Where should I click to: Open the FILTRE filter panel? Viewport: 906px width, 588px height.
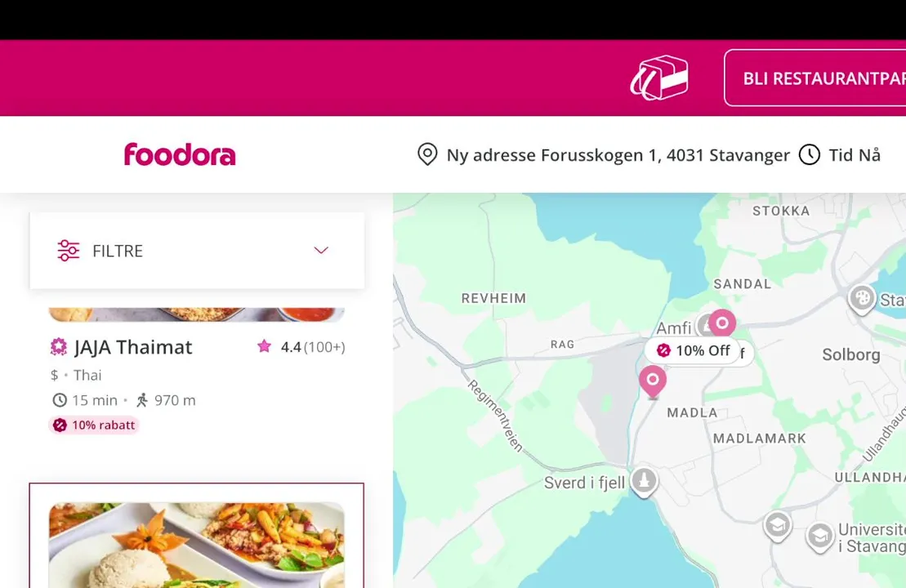(197, 251)
